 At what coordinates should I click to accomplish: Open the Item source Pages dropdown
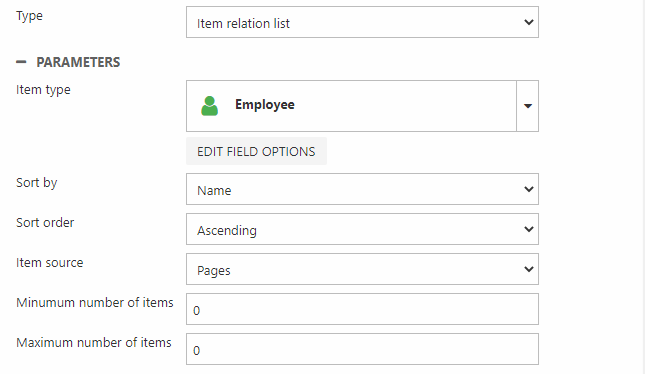coord(362,269)
